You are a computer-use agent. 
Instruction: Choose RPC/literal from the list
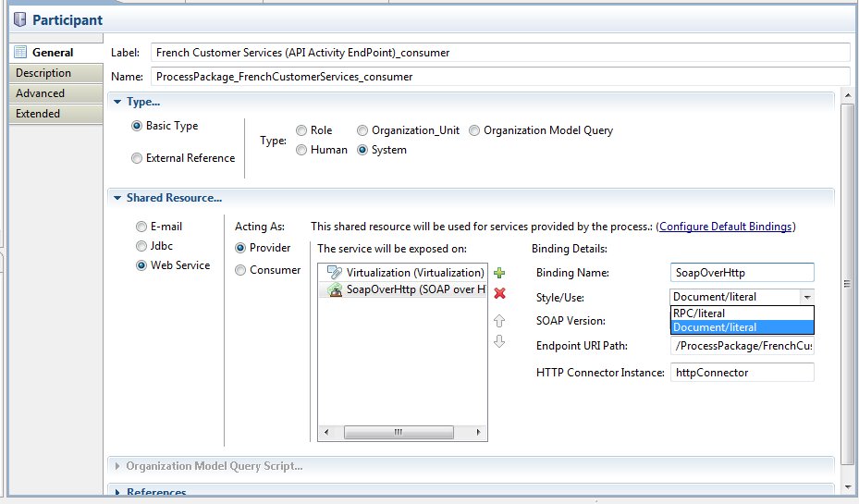pos(742,313)
